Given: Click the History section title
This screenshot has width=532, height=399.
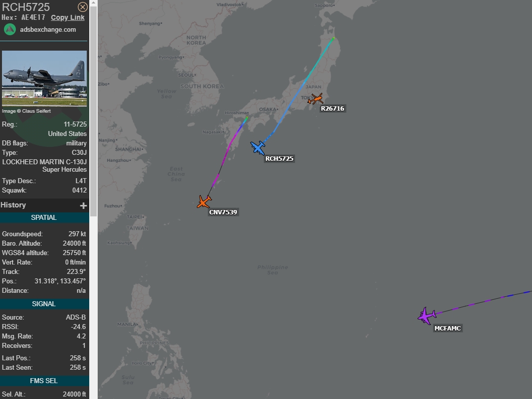Looking at the screenshot, I should pos(13,205).
